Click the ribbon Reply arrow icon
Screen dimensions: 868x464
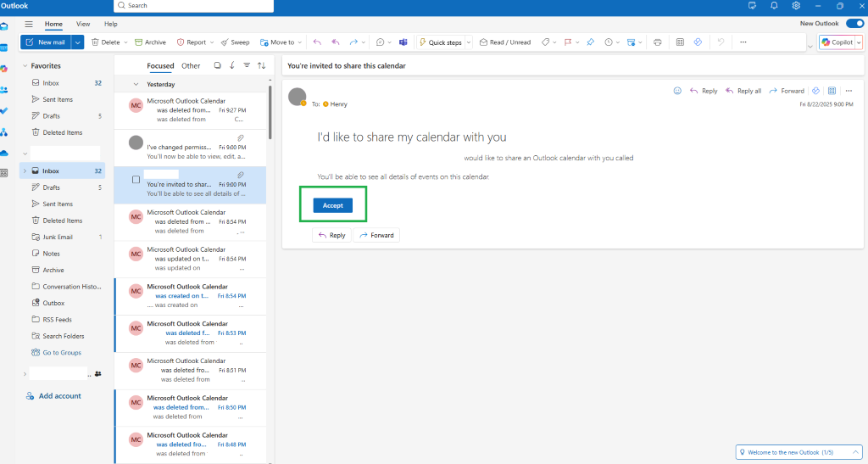point(317,42)
